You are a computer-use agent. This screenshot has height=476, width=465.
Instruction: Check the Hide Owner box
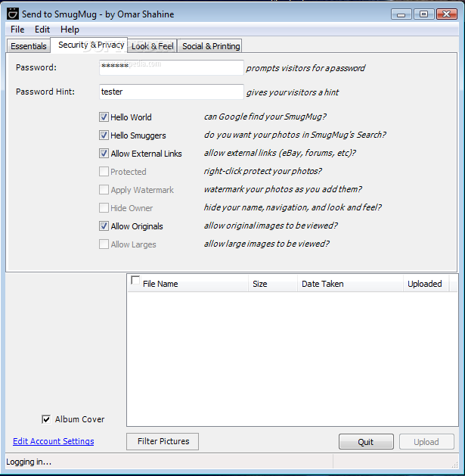coord(104,208)
